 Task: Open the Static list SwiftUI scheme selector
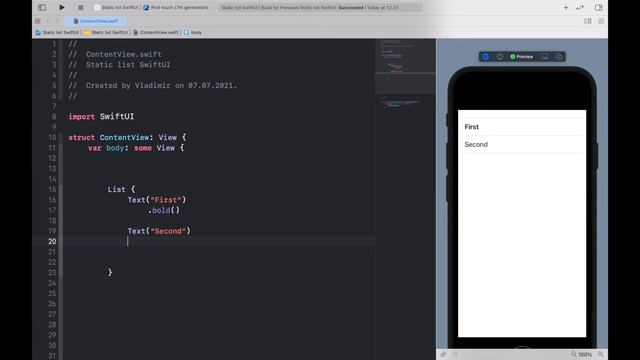(117, 7)
